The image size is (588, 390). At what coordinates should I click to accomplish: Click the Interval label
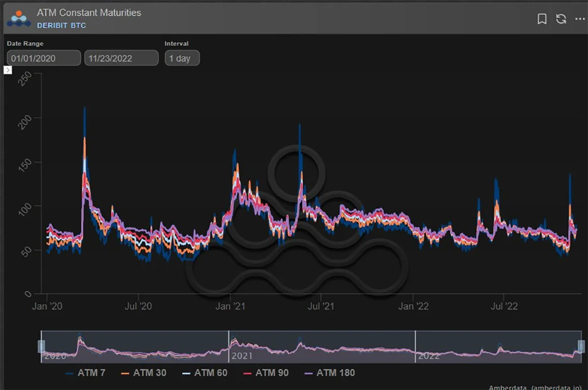[176, 44]
